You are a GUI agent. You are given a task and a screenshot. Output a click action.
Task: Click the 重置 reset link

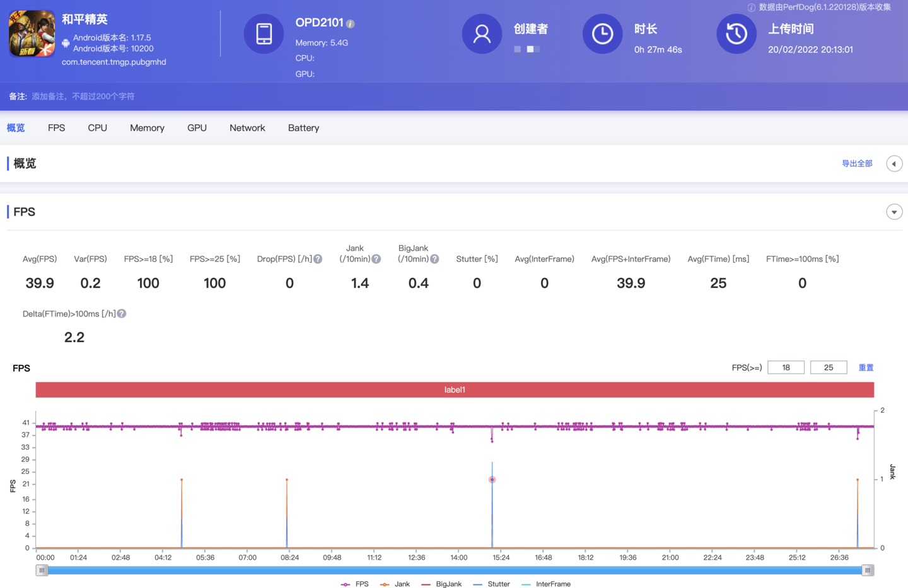point(866,367)
